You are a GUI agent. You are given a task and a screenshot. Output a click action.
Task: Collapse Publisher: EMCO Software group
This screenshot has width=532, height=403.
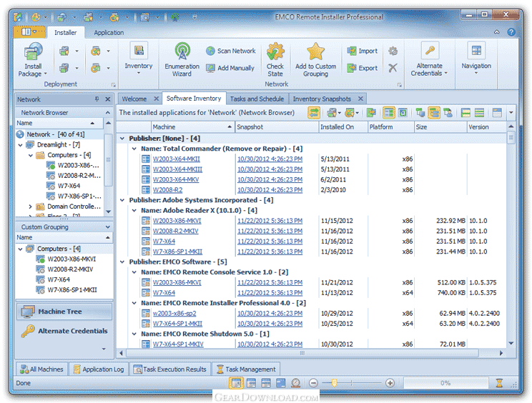pos(122,262)
